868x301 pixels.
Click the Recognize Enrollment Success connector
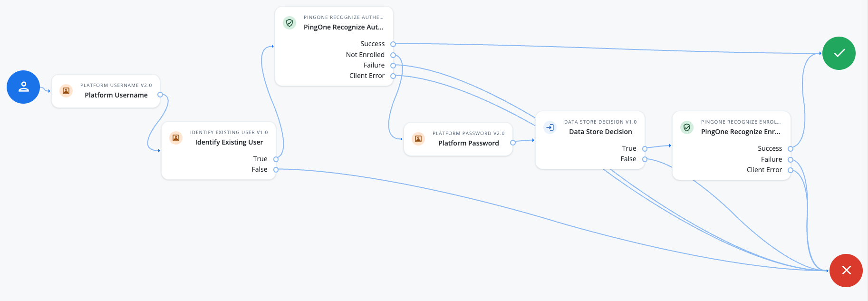click(x=791, y=149)
